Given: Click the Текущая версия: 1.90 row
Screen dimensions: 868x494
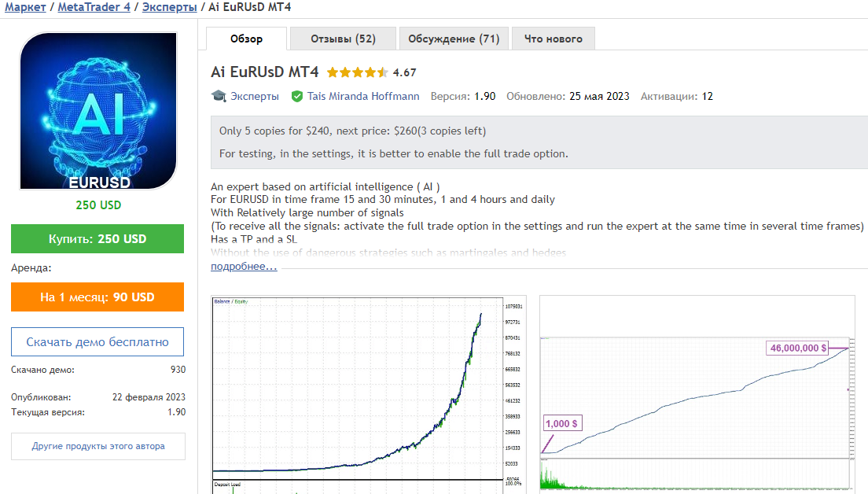Looking at the screenshot, I should point(98,412).
